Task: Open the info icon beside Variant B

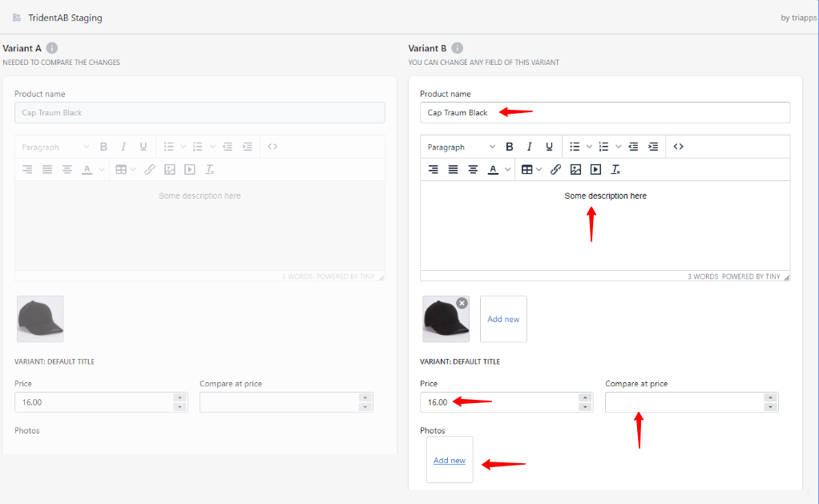Action: click(x=457, y=48)
